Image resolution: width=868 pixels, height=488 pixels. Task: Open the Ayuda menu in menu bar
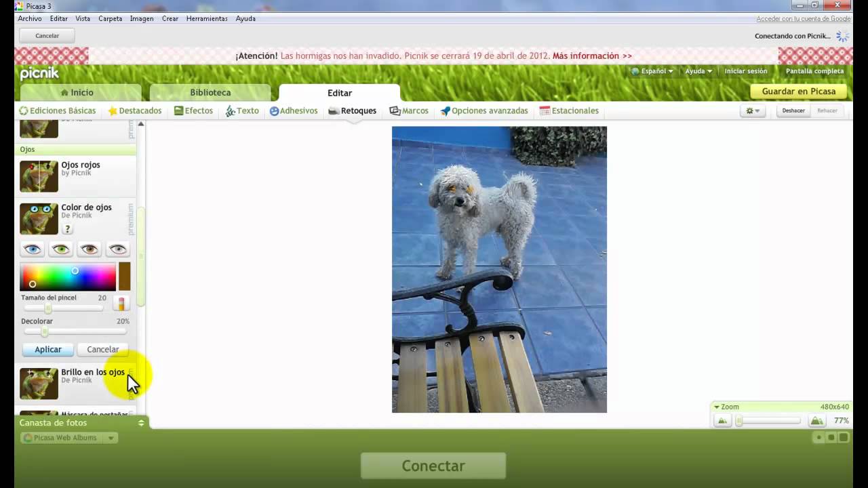click(x=245, y=18)
